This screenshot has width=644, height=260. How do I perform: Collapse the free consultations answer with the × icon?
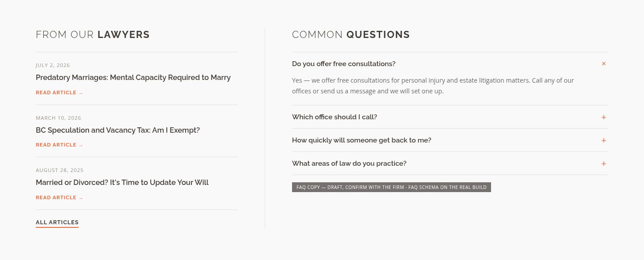click(604, 64)
